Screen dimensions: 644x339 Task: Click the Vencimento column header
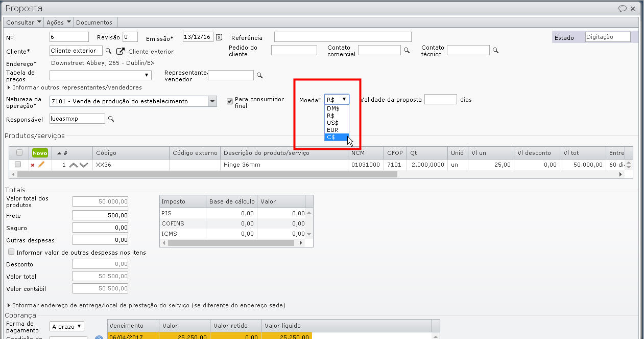(133, 326)
